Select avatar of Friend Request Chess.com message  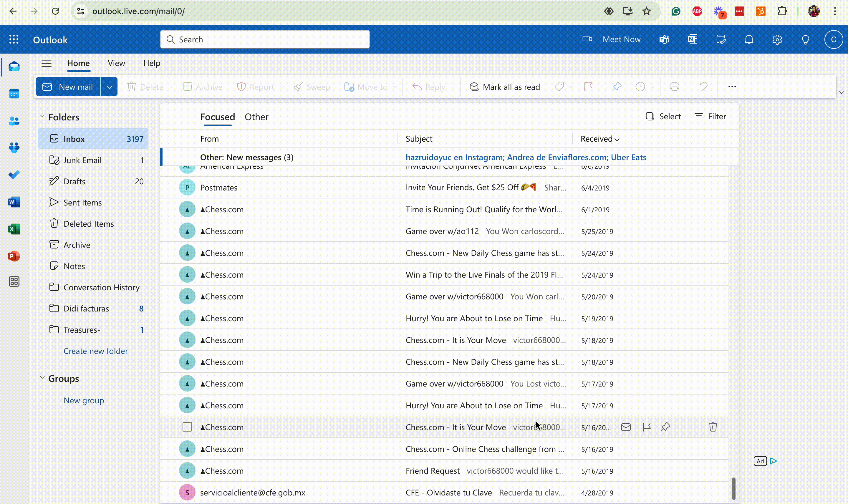point(187,471)
